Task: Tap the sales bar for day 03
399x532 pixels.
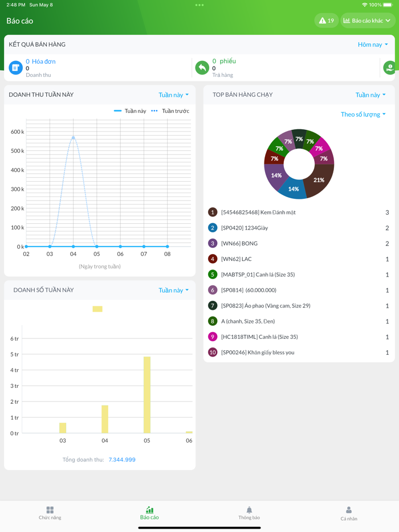Action: click(x=63, y=428)
